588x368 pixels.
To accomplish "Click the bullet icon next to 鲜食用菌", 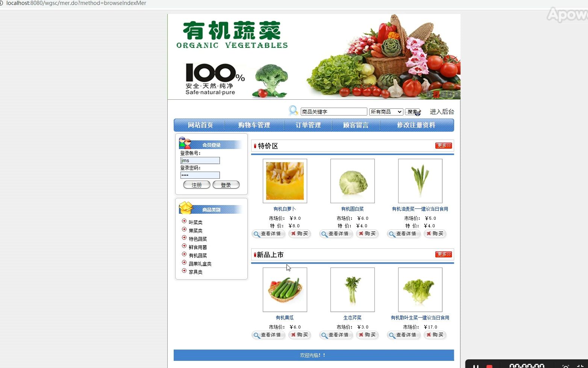I will [184, 246].
